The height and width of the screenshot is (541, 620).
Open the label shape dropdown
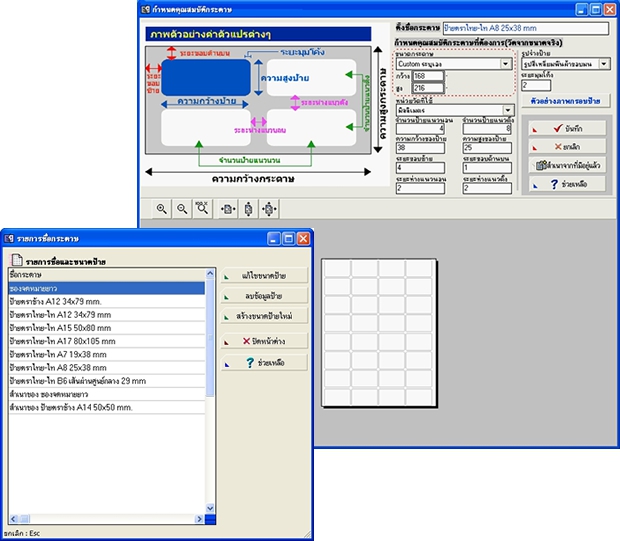click(x=604, y=64)
